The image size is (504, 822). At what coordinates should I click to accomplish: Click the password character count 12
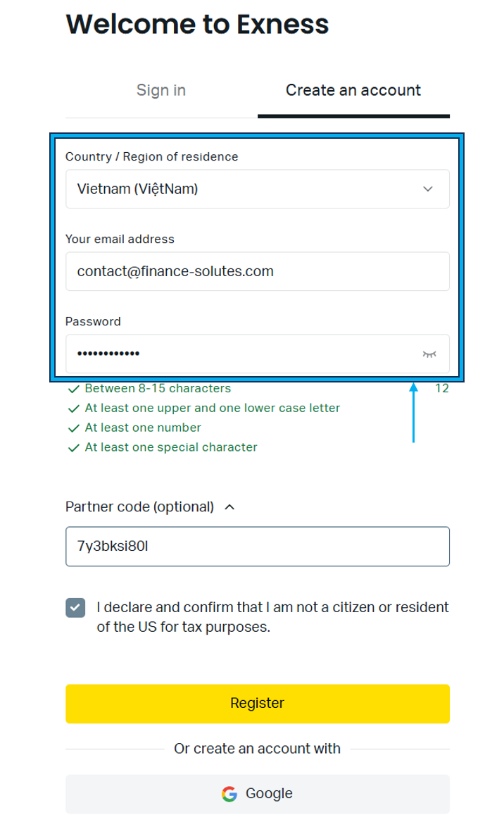tap(441, 388)
